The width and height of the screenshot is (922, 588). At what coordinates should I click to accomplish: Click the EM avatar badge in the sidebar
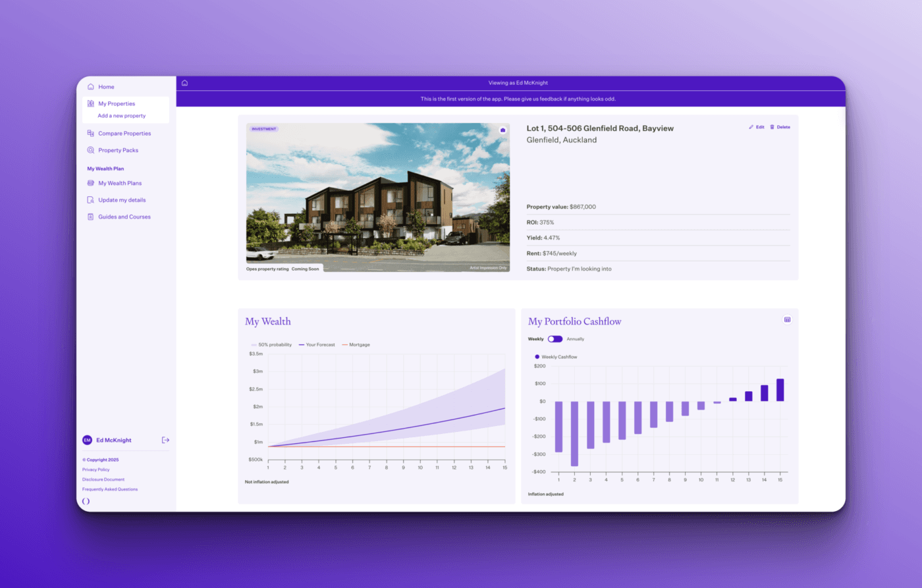click(87, 440)
